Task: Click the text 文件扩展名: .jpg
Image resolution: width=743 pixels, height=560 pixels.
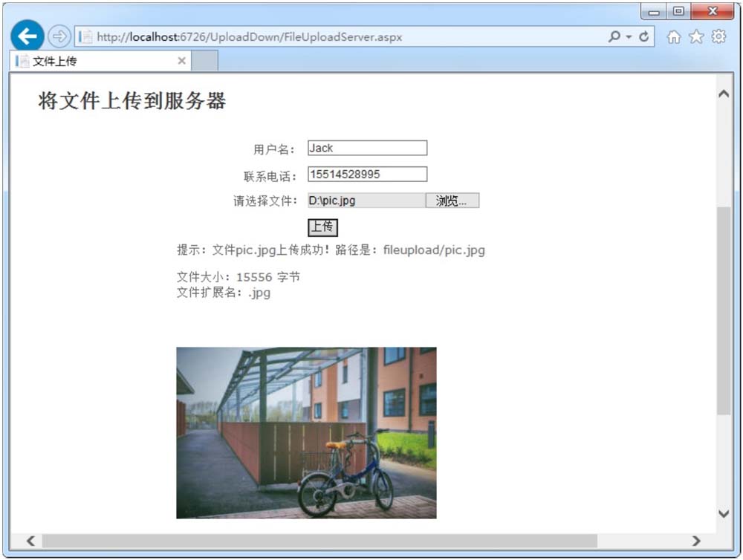Action: [224, 293]
